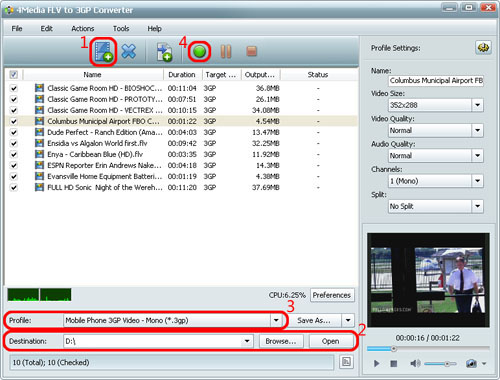This screenshot has width=500, height=380.
Task: Open the arrow next to Save As
Action: tap(348, 320)
